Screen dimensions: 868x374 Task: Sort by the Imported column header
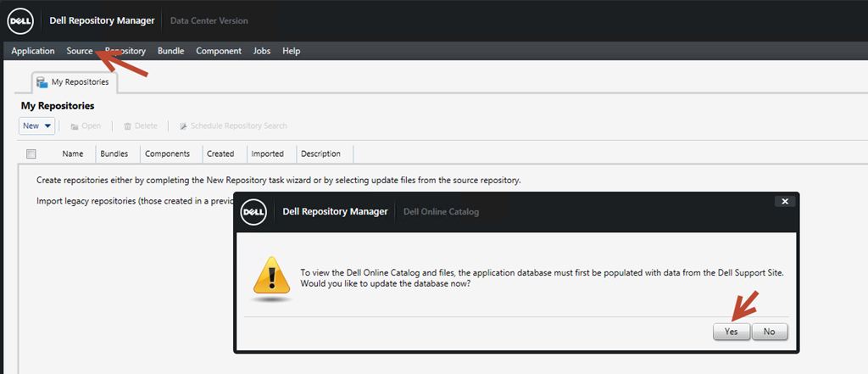coord(267,154)
